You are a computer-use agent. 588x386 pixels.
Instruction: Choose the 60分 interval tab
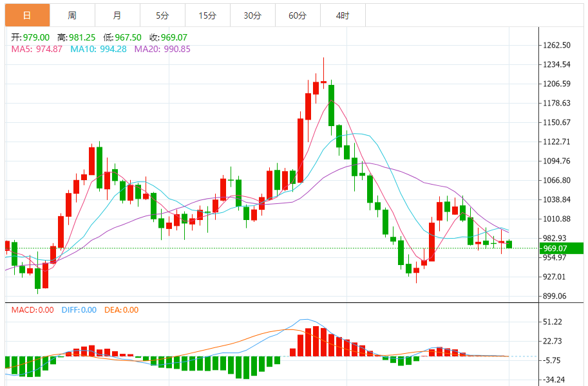298,15
